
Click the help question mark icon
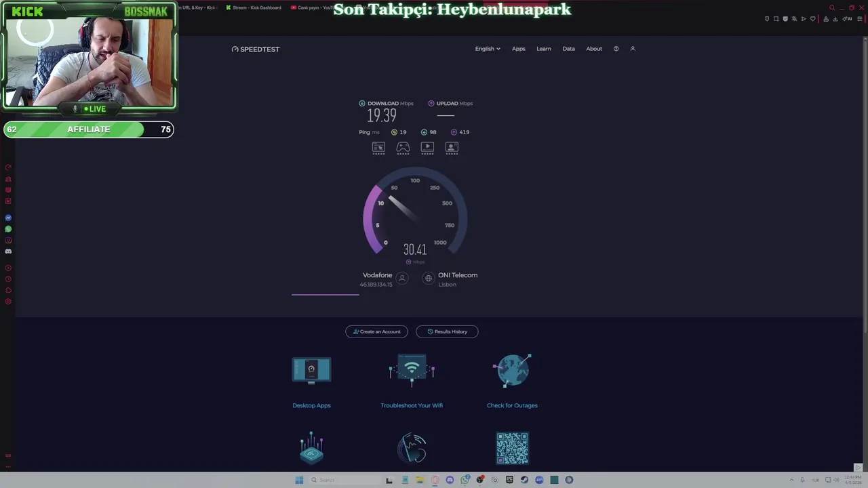(616, 49)
